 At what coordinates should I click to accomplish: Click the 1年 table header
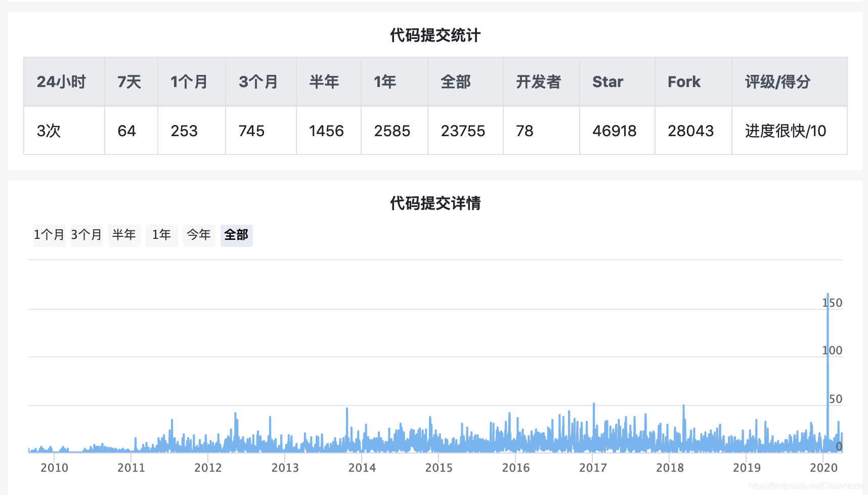pyautogui.click(x=395, y=81)
